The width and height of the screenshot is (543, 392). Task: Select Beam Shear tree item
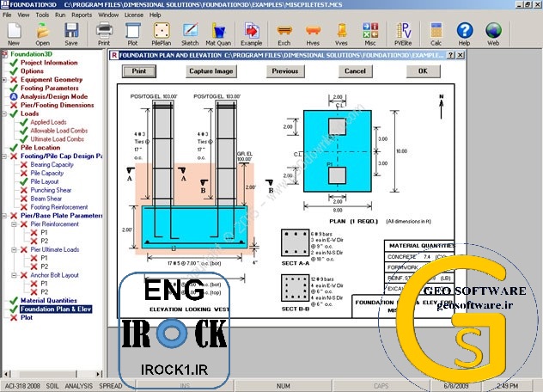point(46,199)
